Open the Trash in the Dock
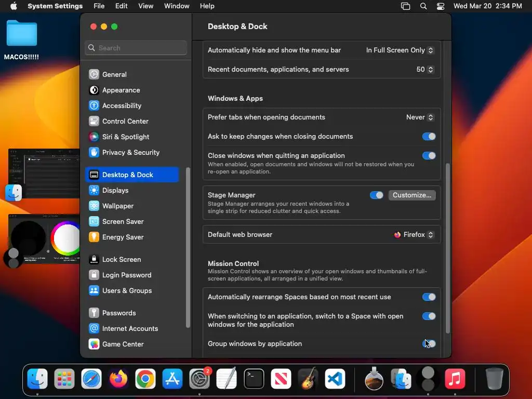The height and width of the screenshot is (399, 532). click(x=495, y=379)
